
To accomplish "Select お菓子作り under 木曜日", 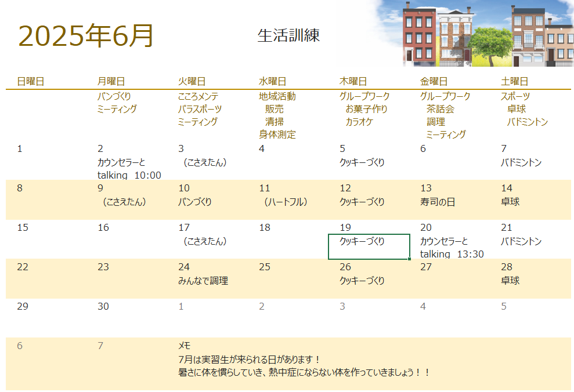I will point(366,109).
